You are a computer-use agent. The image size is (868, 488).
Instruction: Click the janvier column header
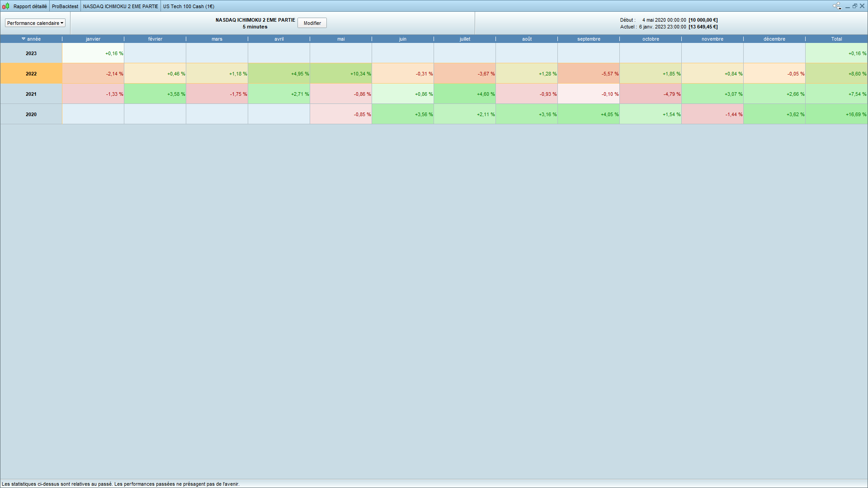(93, 39)
